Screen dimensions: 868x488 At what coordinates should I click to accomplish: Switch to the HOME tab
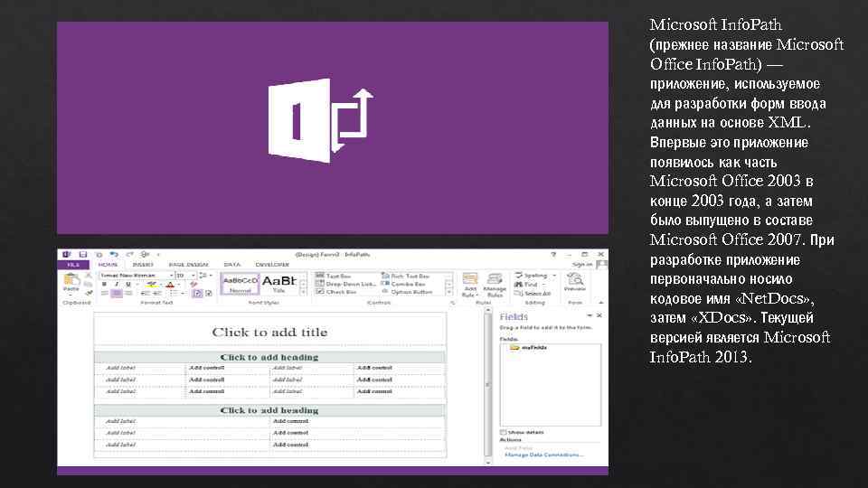108,265
